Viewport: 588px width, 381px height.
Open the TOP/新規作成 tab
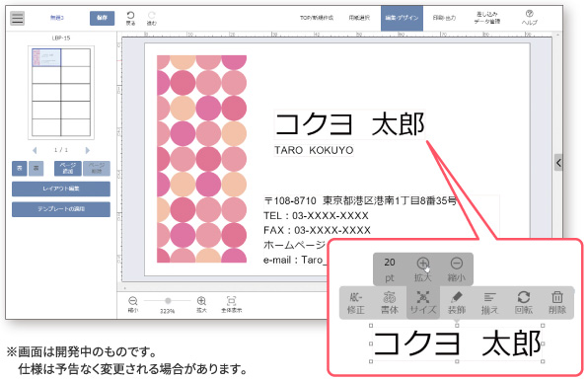coord(317,18)
